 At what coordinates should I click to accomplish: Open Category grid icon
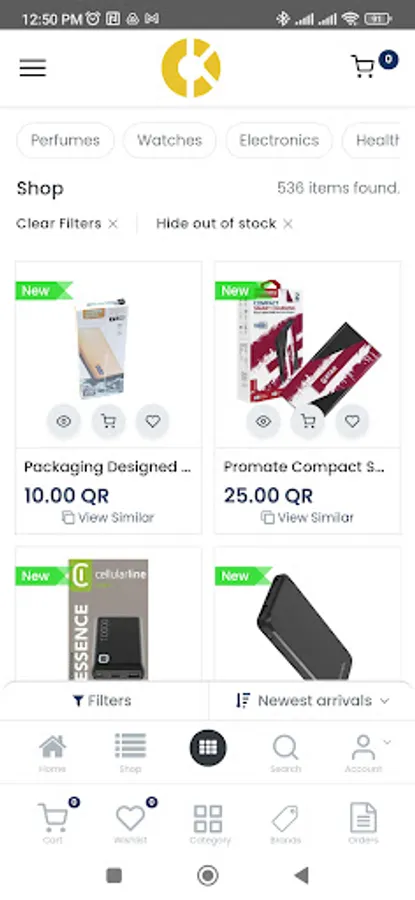209,824
